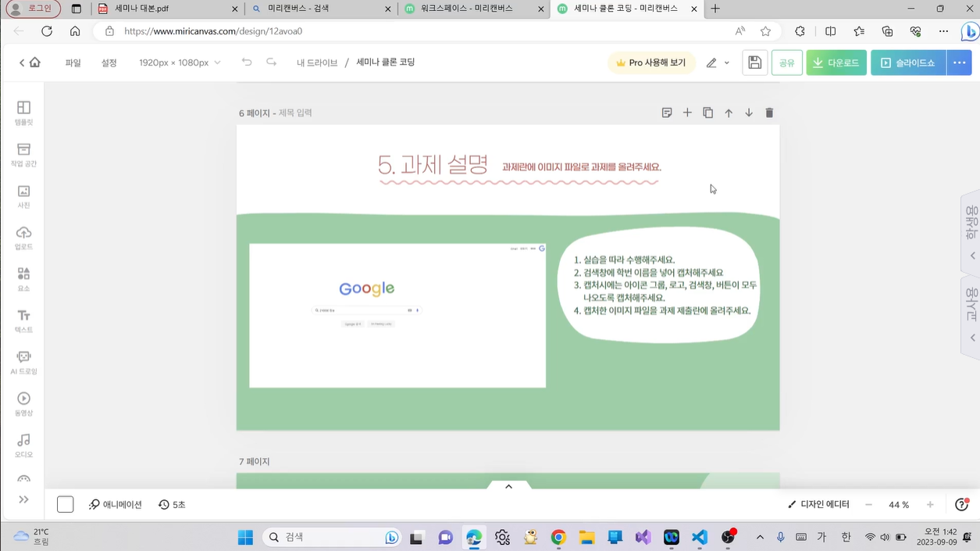
Task: Open the page background color swatch
Action: pyautogui.click(x=65, y=505)
